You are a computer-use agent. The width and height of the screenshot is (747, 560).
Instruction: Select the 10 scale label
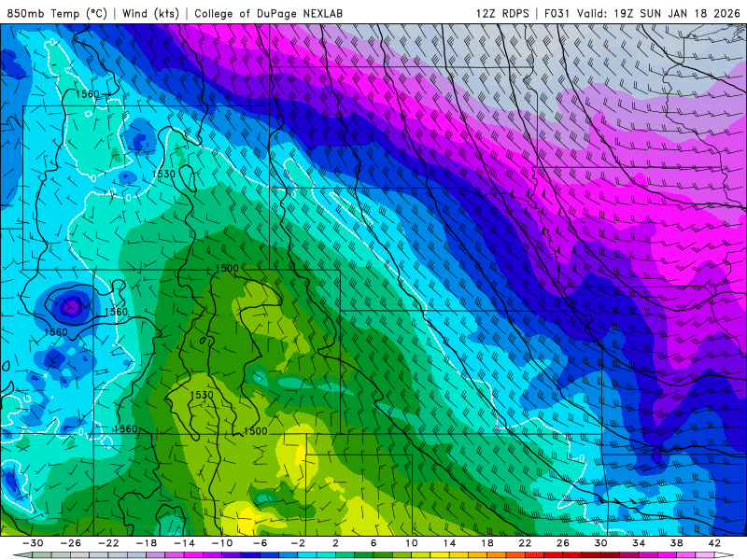[411, 543]
